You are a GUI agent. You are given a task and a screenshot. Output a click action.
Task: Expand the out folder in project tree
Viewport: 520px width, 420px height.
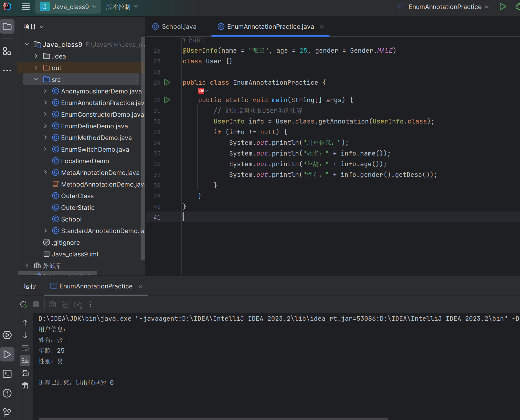click(36, 68)
